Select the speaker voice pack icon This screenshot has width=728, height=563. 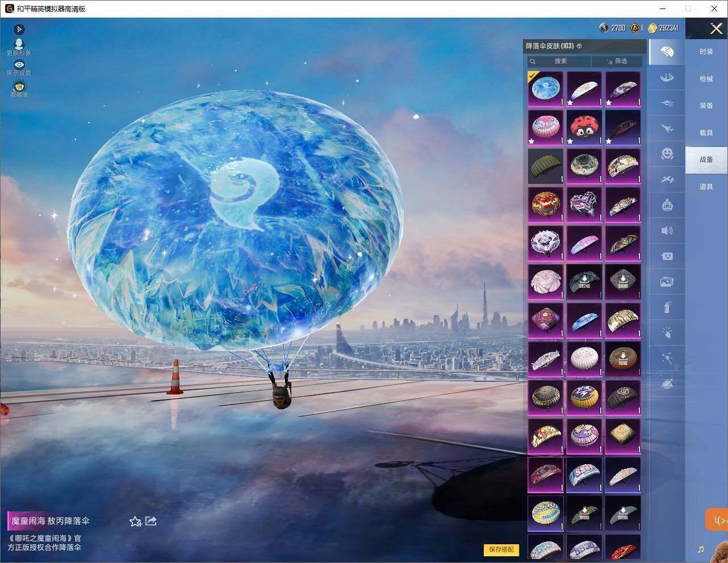(x=667, y=230)
